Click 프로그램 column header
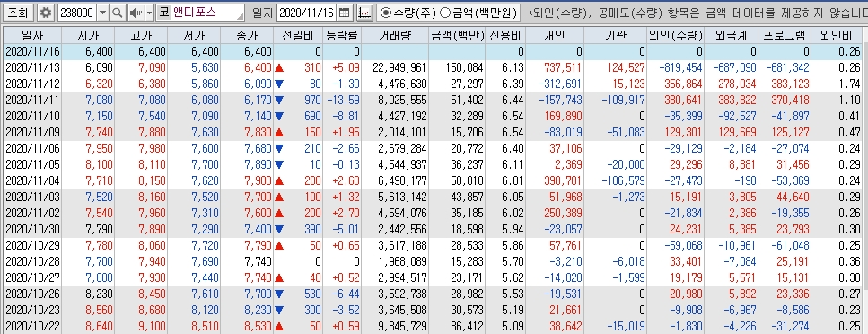The width and height of the screenshot is (868, 334). click(784, 36)
